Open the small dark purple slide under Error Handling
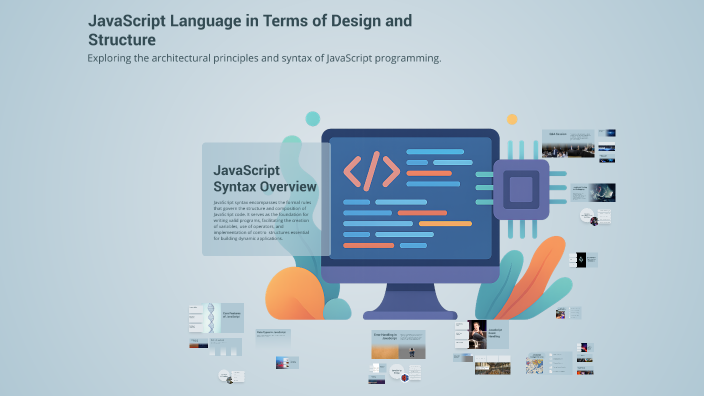 coord(376,380)
